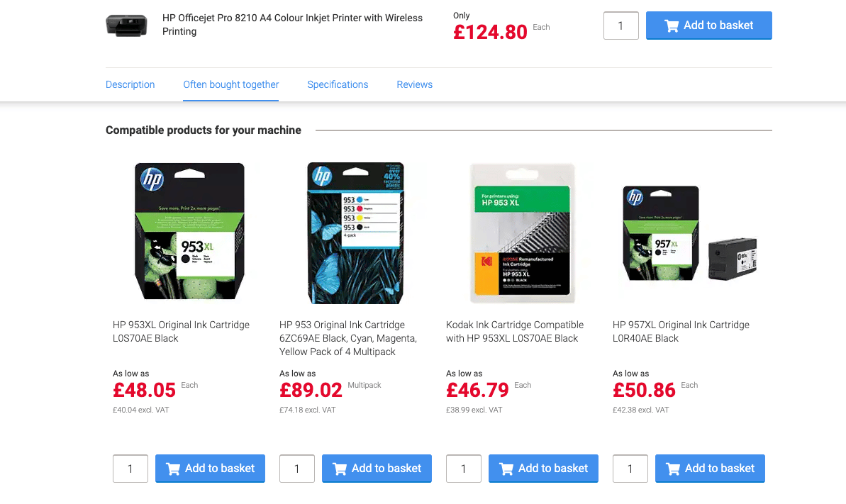Click the basket icon for HP 953XL Black cartridge
The image size is (846, 504).
click(172, 469)
